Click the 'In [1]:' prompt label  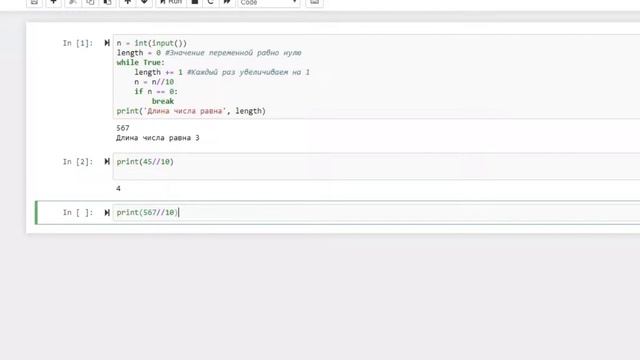[x=78, y=43]
